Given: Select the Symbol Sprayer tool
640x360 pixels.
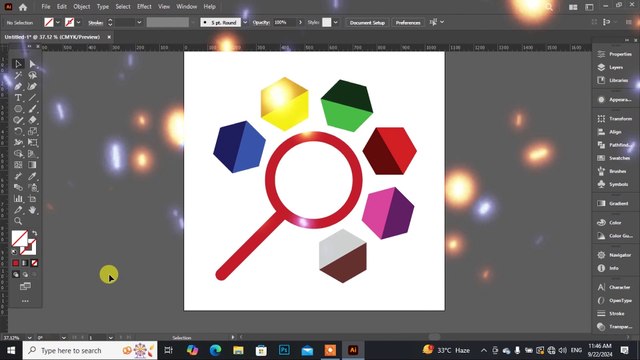Looking at the screenshot, I should [33, 187].
